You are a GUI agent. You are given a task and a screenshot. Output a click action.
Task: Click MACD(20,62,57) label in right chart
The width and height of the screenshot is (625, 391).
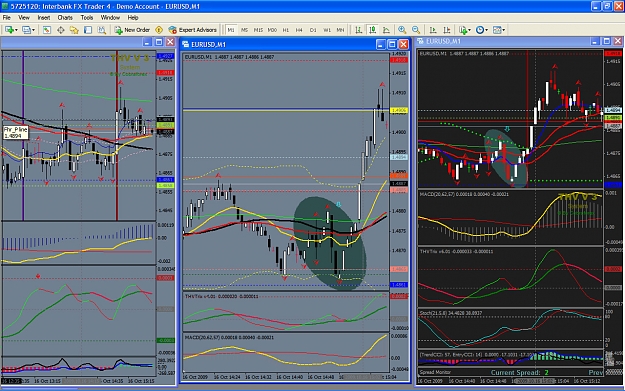pyautogui.click(x=464, y=194)
